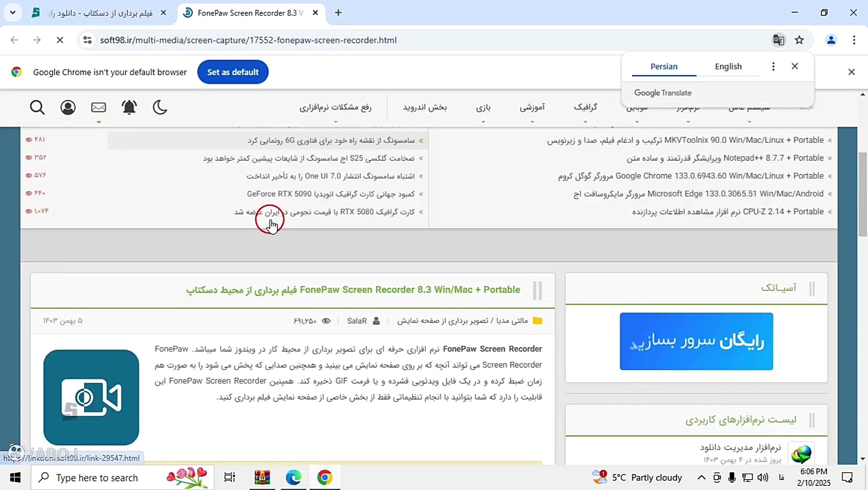This screenshot has width=868, height=490.
Task: Open the رفع مشکلات نرم‌افزاری menu
Action: [335, 108]
